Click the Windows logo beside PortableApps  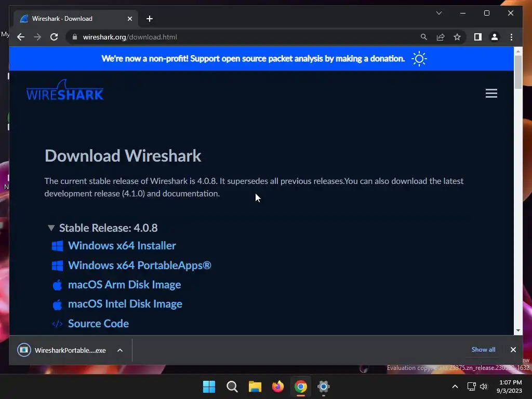57,265
